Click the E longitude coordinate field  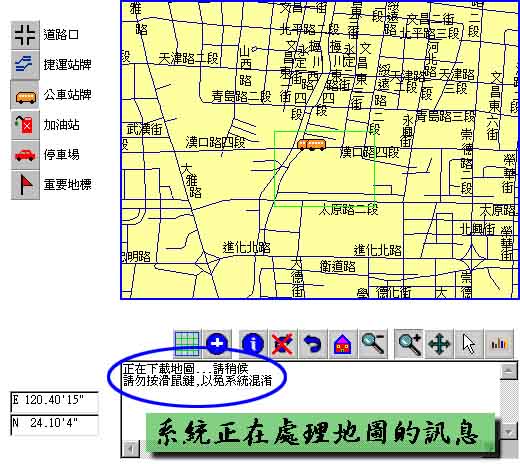pyautogui.click(x=55, y=401)
